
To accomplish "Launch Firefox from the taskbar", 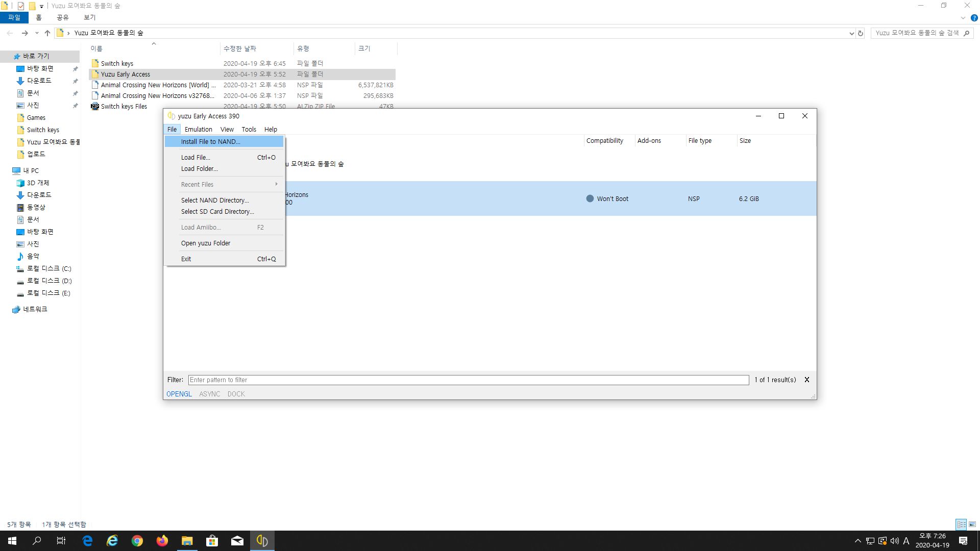I will pos(162,541).
